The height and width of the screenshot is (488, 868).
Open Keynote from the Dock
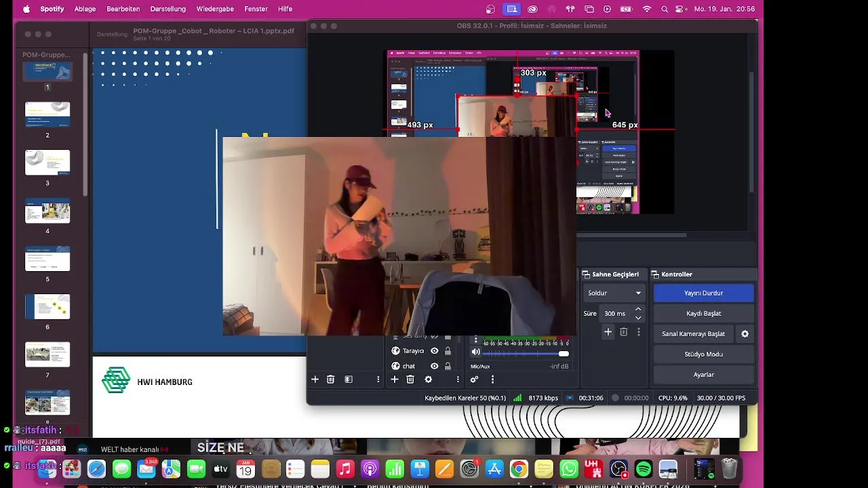[420, 468]
